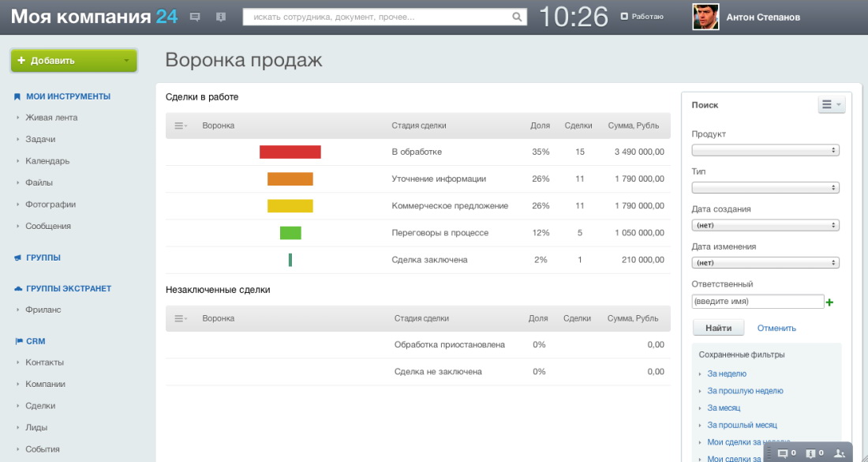The width and height of the screenshot is (868, 462).
Task: Click the chat icon in bottom bar
Action: pyautogui.click(x=783, y=453)
